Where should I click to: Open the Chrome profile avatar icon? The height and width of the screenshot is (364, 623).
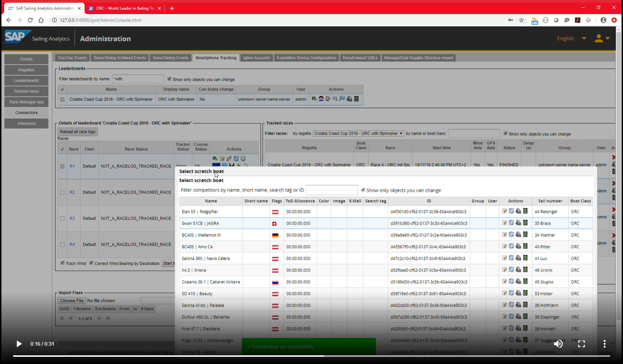603,20
